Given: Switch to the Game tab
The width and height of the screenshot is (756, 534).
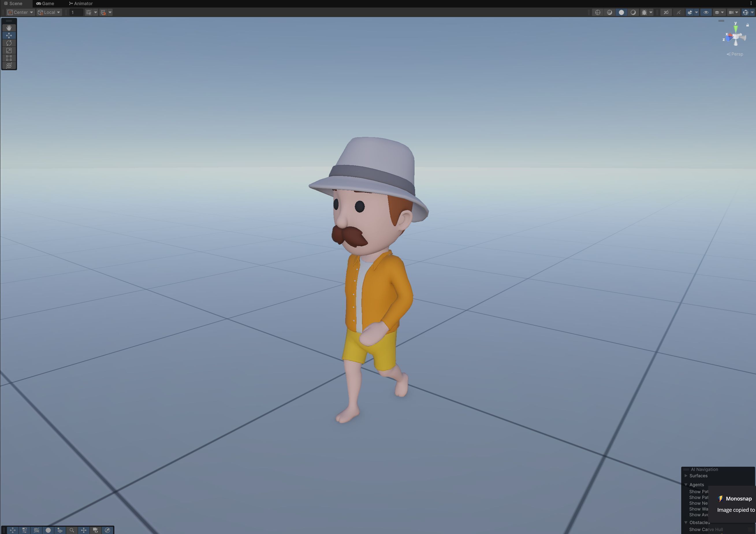Looking at the screenshot, I should pyautogui.click(x=45, y=3).
